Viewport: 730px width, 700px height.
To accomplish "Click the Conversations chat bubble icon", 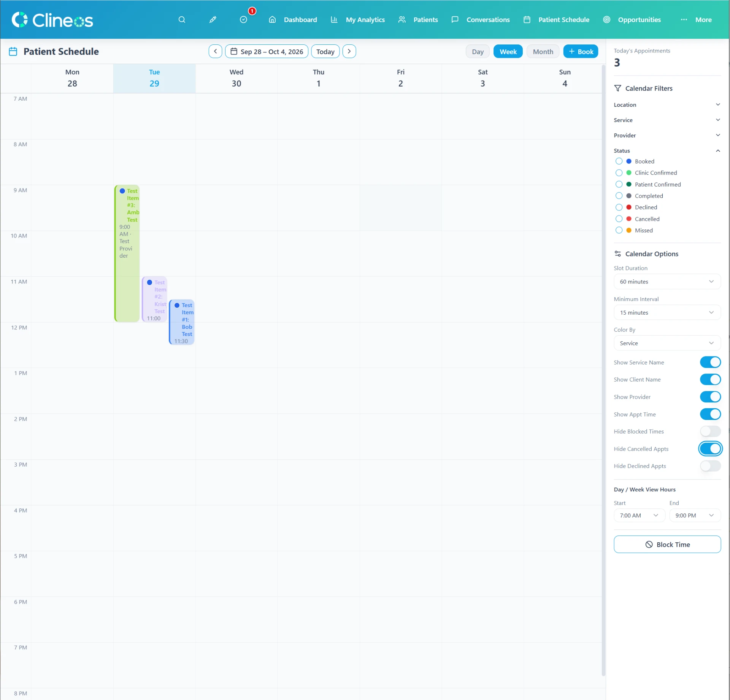I will (455, 20).
